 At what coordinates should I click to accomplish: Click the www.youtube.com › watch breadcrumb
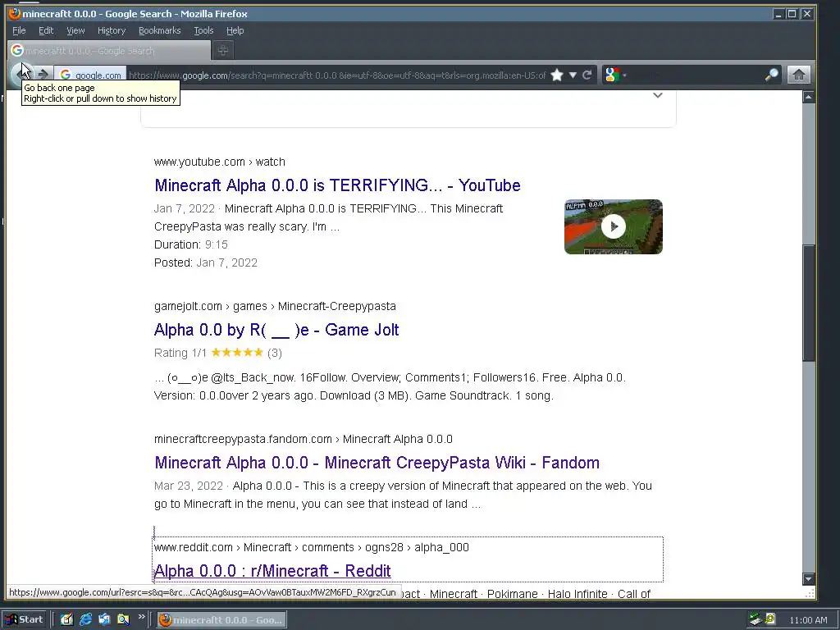pyautogui.click(x=220, y=162)
